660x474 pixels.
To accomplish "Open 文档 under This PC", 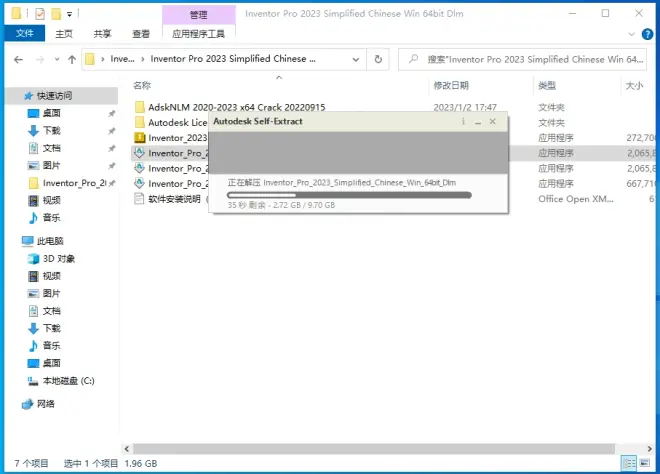I will pyautogui.click(x=51, y=311).
